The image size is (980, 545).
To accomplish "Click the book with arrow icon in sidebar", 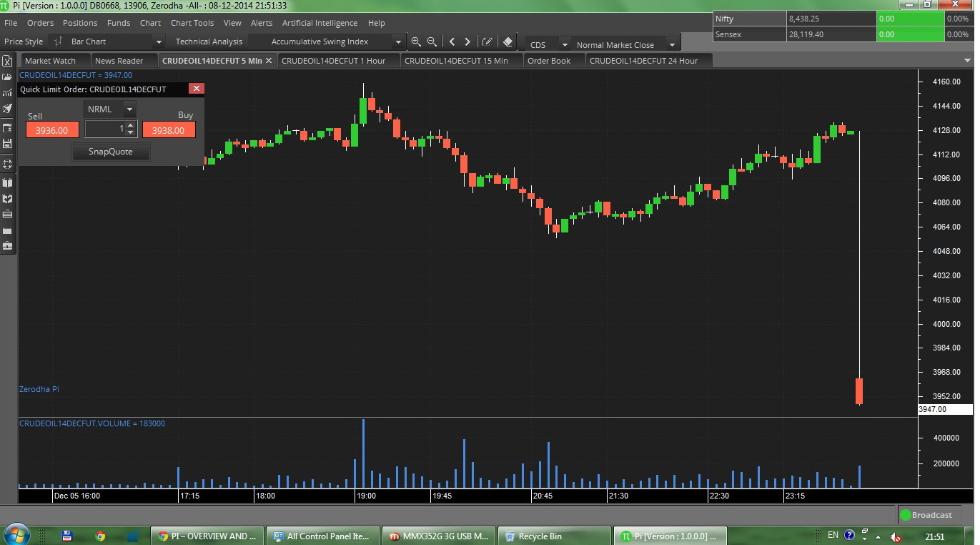I will pyautogui.click(x=7, y=199).
